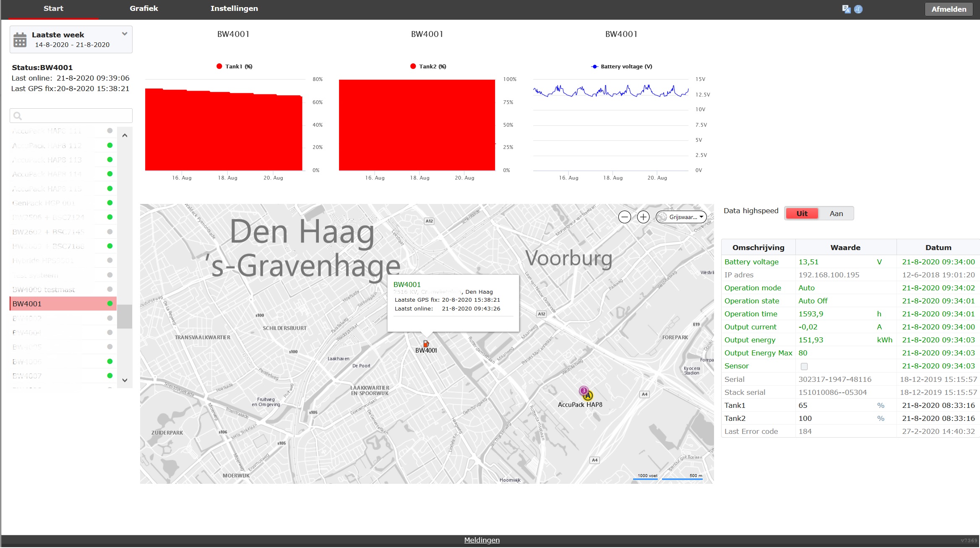Click the Afmelden button

tap(949, 9)
